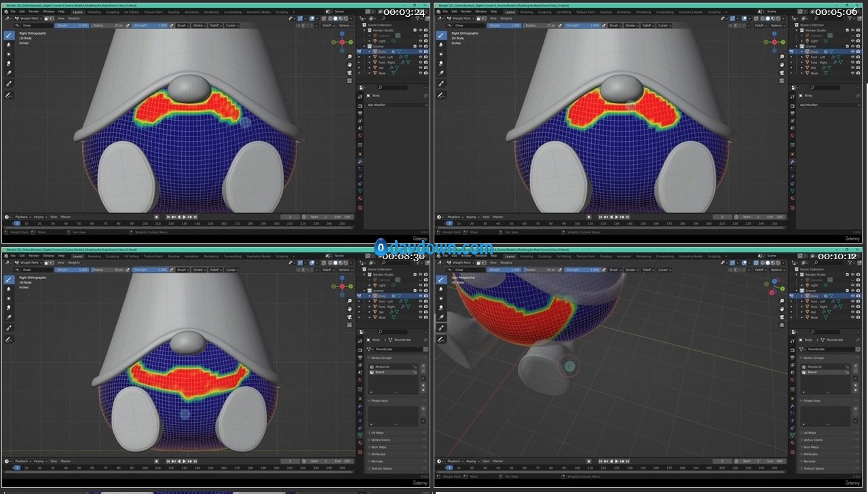Screen dimensions: 868x494
Task: Click the Strength pressure icon in the 00:08:30 frame
Action: pos(172,269)
